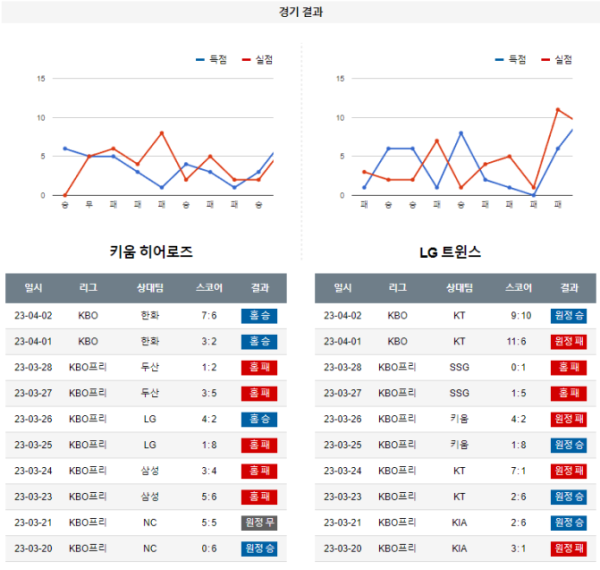Click 한화 opponent in Kiwoom 23-04-02 row

150,316
